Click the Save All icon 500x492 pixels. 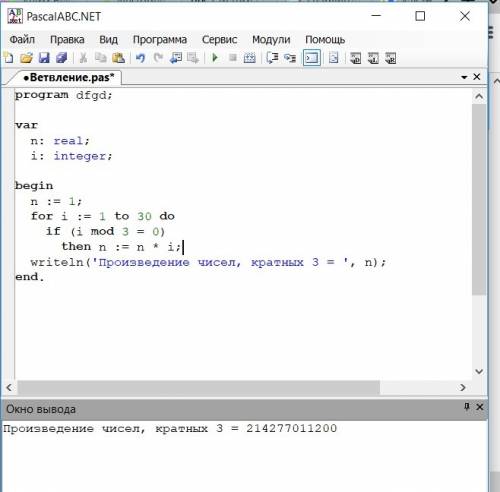click(x=61, y=58)
